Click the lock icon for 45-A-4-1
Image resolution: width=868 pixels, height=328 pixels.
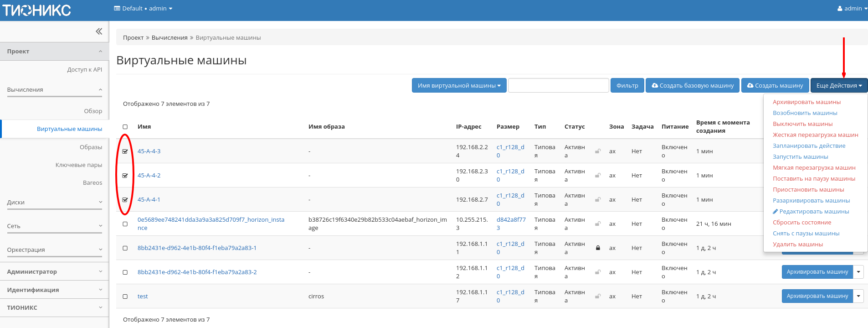(x=598, y=200)
